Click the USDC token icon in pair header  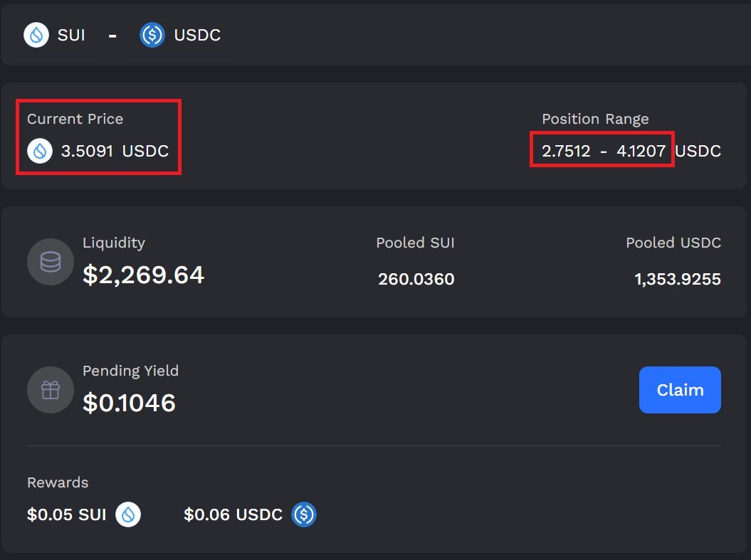click(152, 35)
